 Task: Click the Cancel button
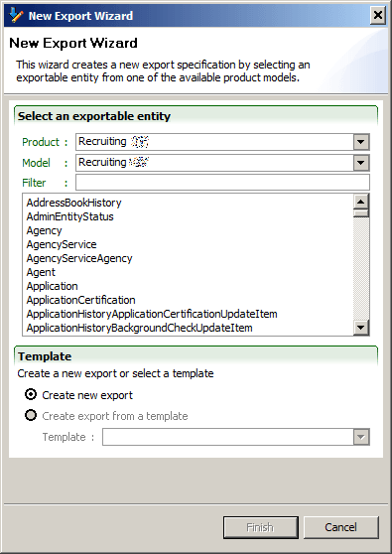pyautogui.click(x=340, y=527)
